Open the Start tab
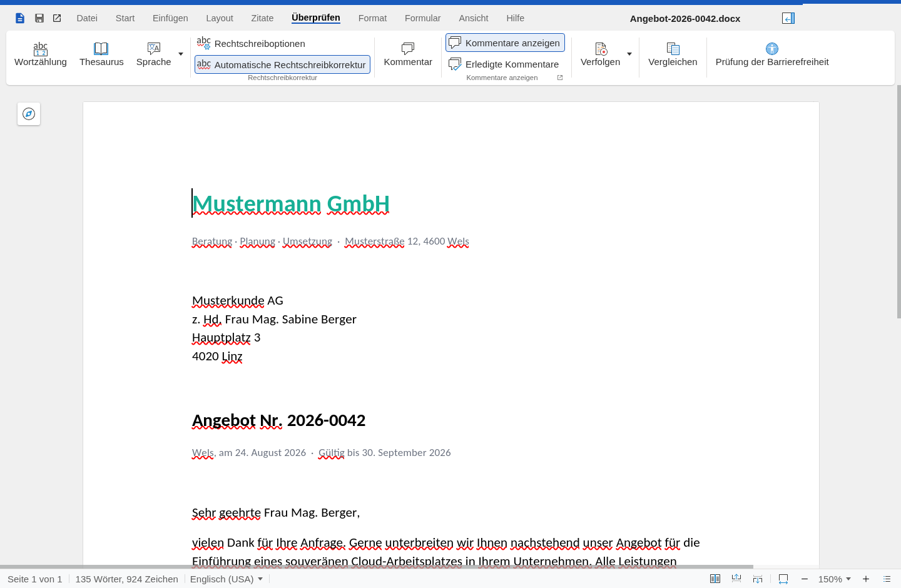The image size is (901, 588). click(125, 18)
